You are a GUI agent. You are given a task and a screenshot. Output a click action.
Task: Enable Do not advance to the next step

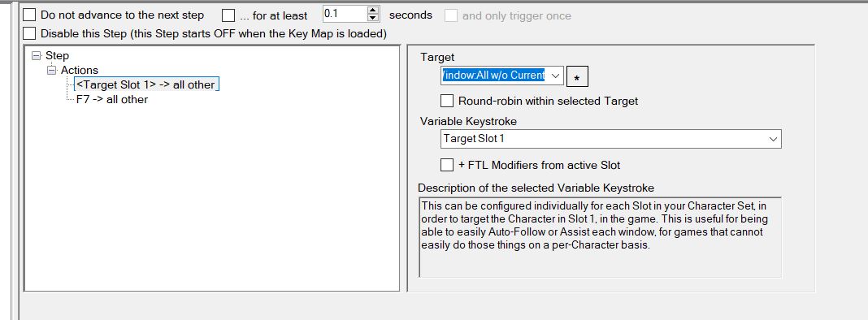(x=29, y=15)
